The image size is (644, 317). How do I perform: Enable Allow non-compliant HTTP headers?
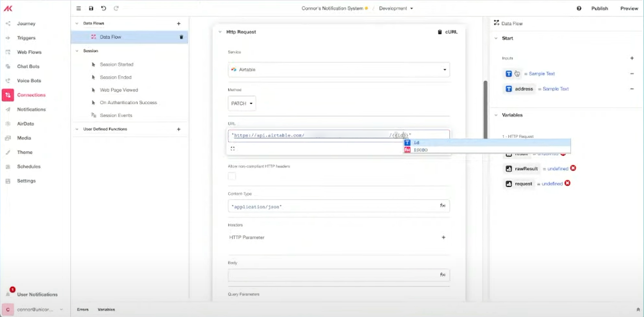click(x=232, y=176)
